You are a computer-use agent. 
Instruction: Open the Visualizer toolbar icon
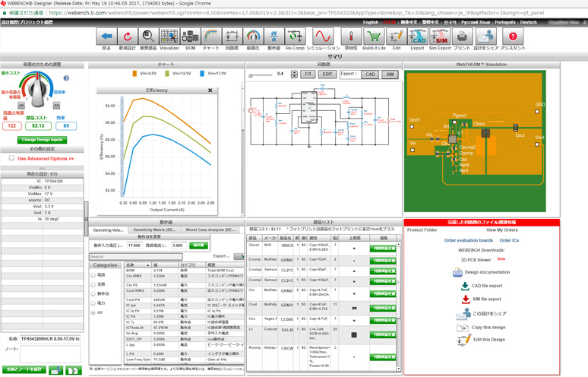tap(169, 36)
